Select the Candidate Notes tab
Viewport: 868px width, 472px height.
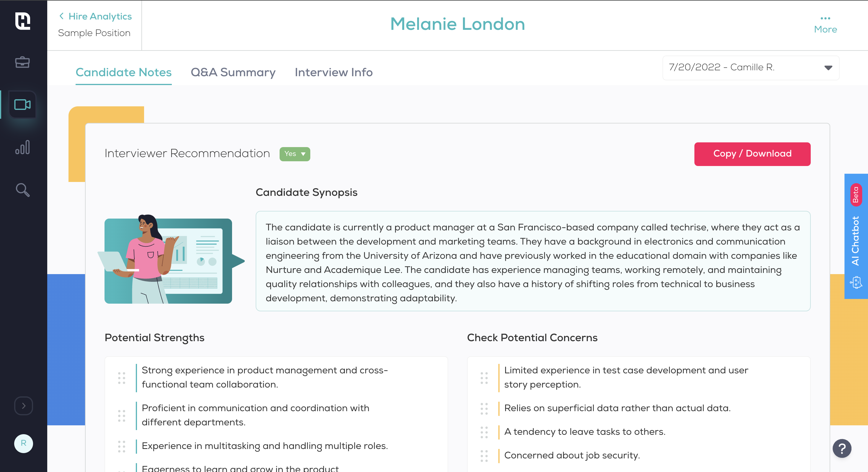pos(123,72)
